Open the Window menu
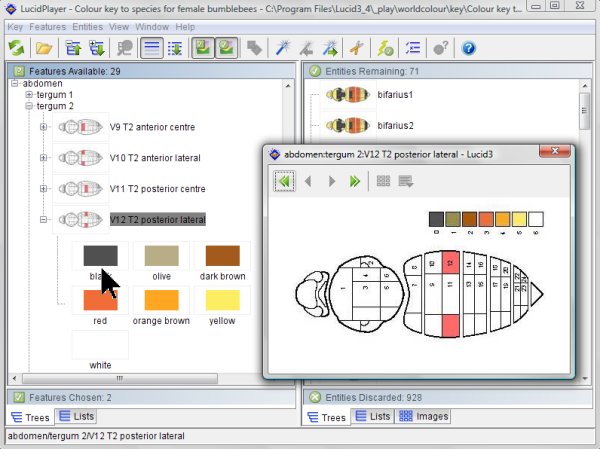The width and height of the screenshot is (600, 449). coord(152,27)
